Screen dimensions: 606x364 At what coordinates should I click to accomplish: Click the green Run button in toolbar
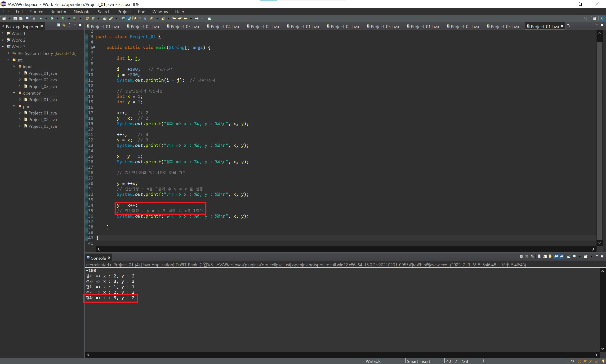pyautogui.click(x=52, y=18)
